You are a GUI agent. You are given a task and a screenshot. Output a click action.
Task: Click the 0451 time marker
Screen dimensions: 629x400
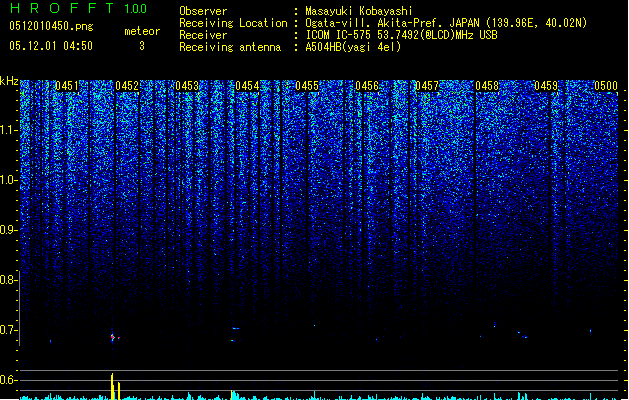[67, 86]
